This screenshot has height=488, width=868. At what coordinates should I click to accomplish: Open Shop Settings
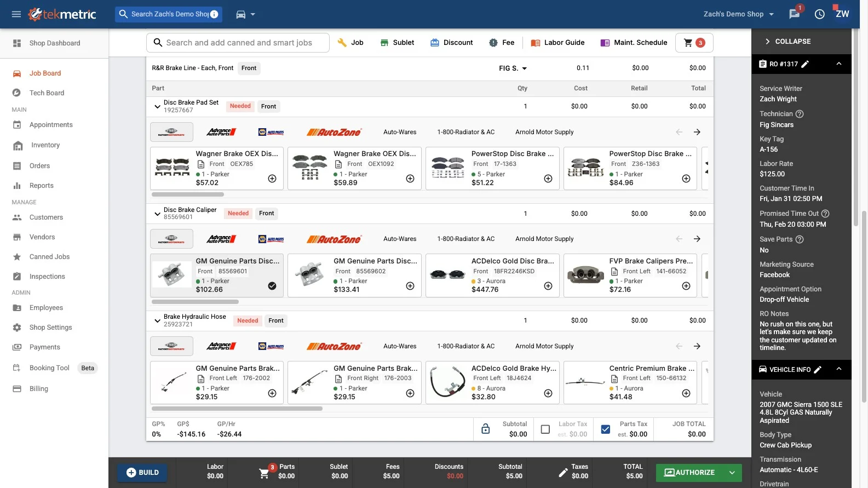point(50,328)
